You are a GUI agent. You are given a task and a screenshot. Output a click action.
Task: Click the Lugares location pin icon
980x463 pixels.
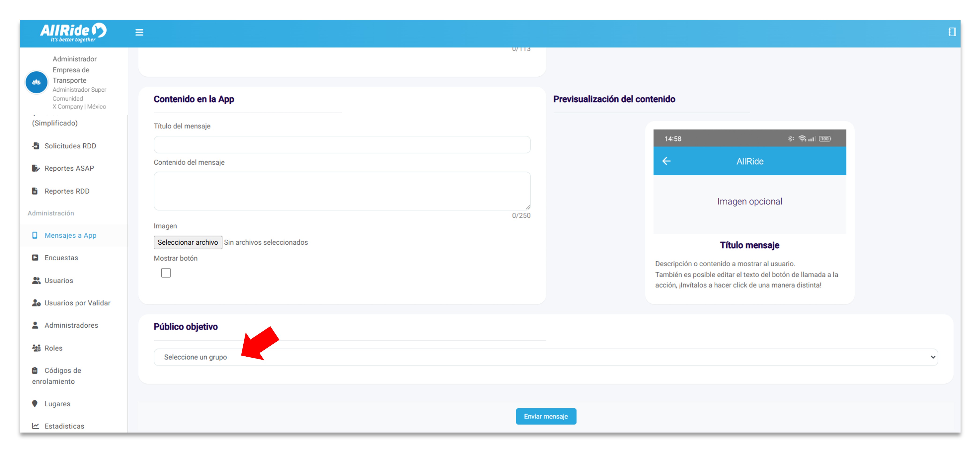pyautogui.click(x=35, y=404)
